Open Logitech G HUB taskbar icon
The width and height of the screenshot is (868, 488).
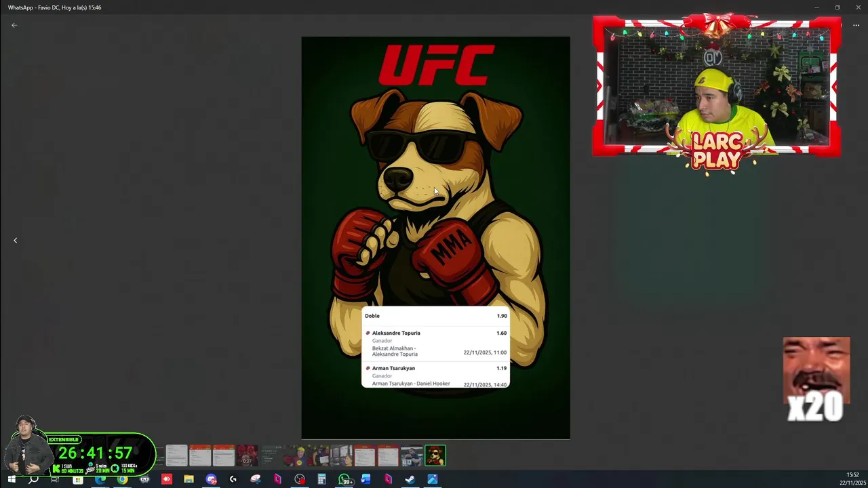(x=233, y=479)
